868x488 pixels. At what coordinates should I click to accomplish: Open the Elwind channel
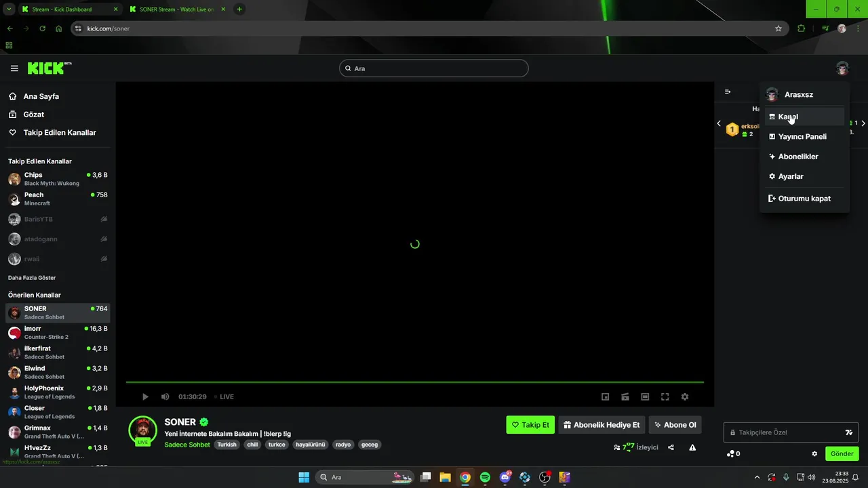(x=58, y=372)
